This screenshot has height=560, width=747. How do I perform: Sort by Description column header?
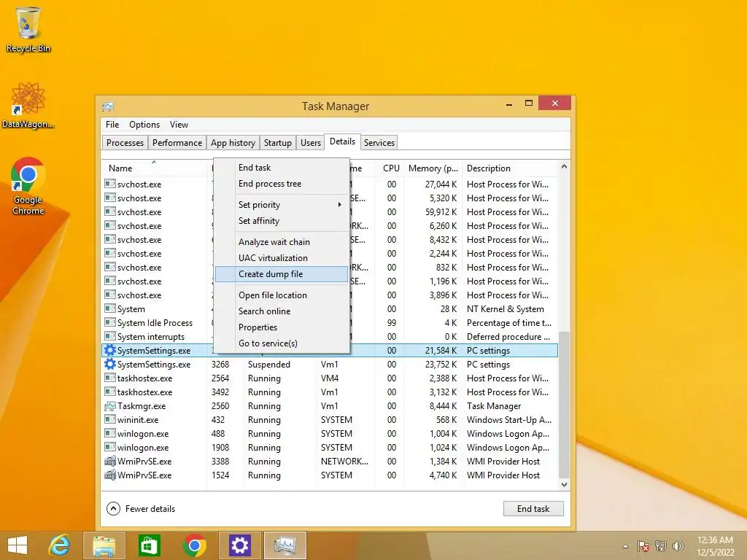(510, 168)
